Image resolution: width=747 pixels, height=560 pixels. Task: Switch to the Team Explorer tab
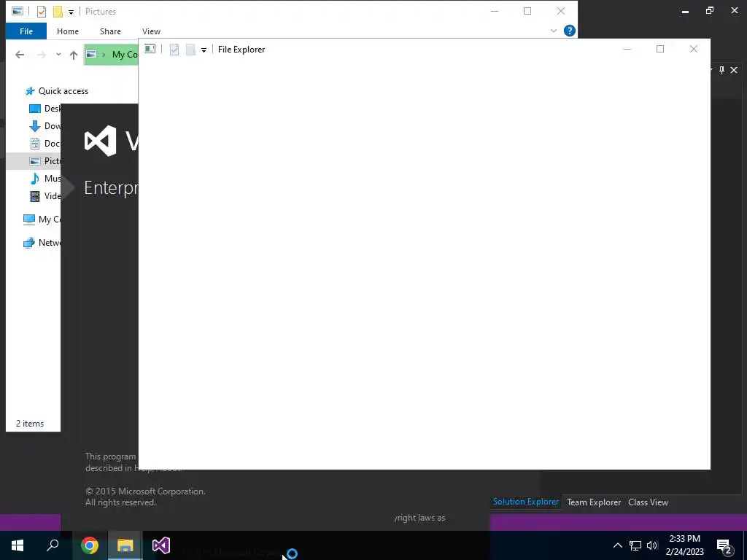pos(594,502)
